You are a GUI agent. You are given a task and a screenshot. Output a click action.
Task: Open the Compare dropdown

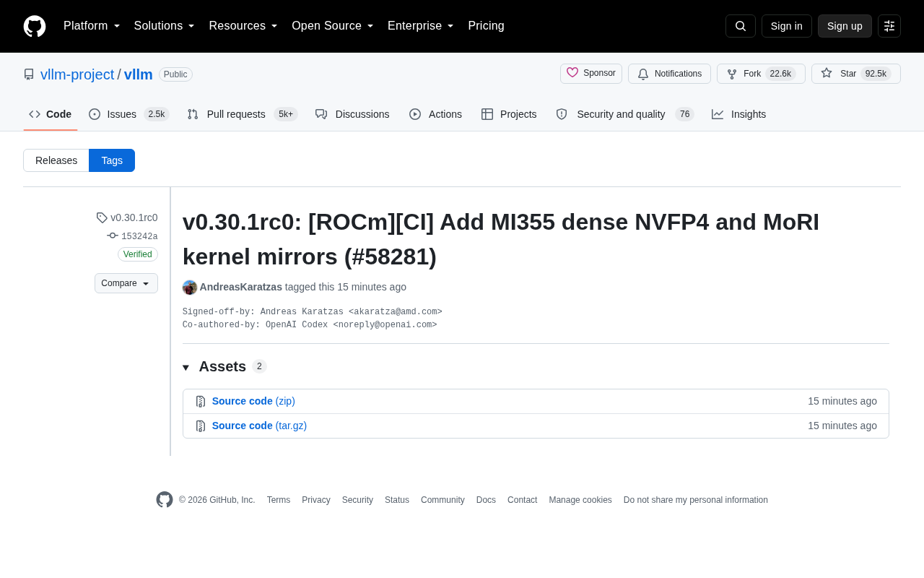(126, 283)
